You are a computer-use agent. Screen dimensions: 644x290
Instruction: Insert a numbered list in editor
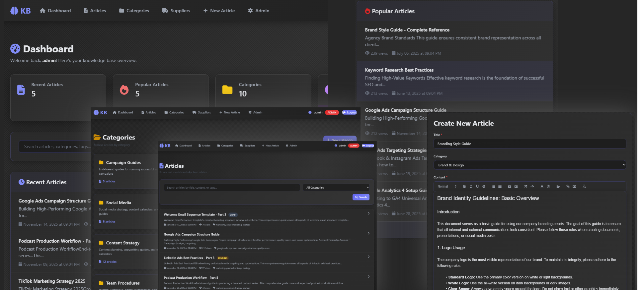[x=494, y=186]
